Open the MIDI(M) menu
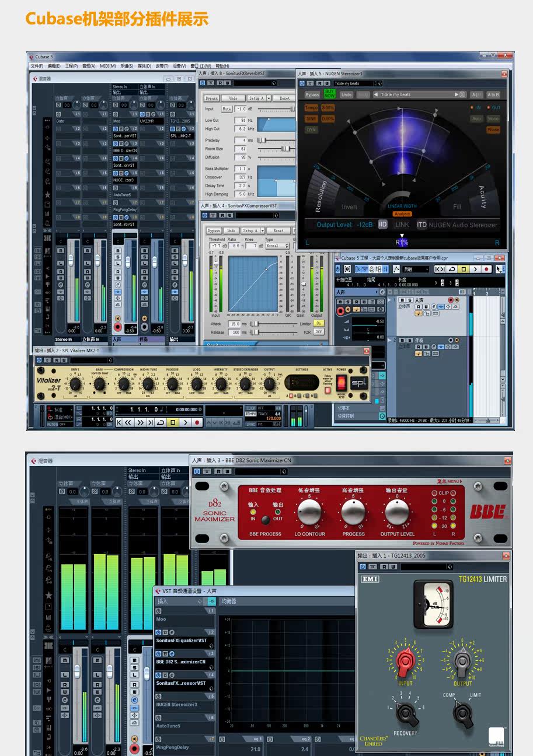This screenshot has height=756, width=533. coord(107,66)
